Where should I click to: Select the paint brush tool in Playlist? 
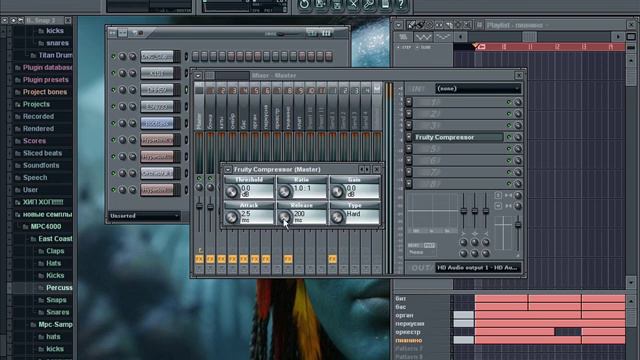tap(420, 25)
